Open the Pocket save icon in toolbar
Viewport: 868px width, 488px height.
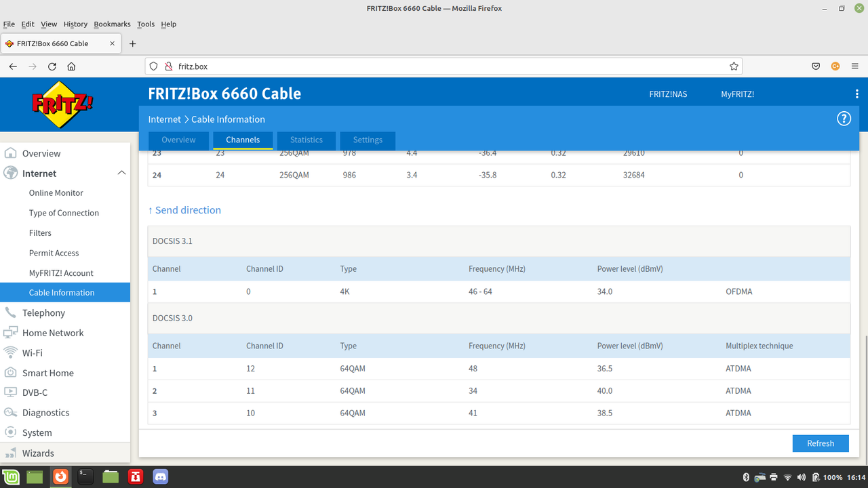pyautogui.click(x=816, y=66)
